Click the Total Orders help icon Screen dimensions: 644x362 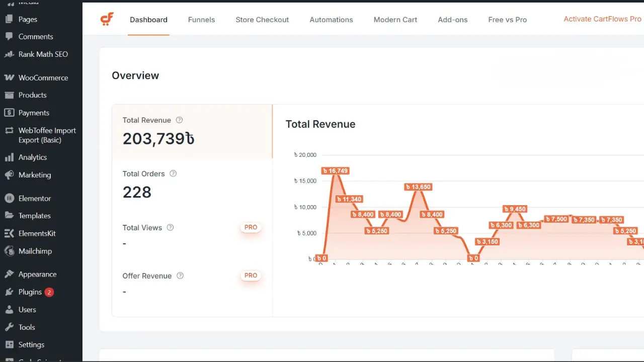click(173, 173)
